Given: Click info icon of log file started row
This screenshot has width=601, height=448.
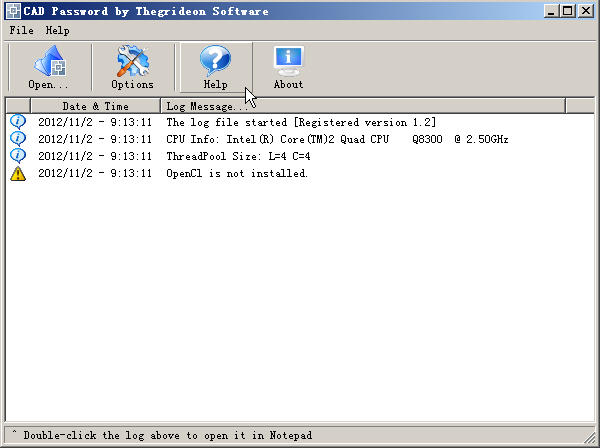Looking at the screenshot, I should [x=18, y=122].
